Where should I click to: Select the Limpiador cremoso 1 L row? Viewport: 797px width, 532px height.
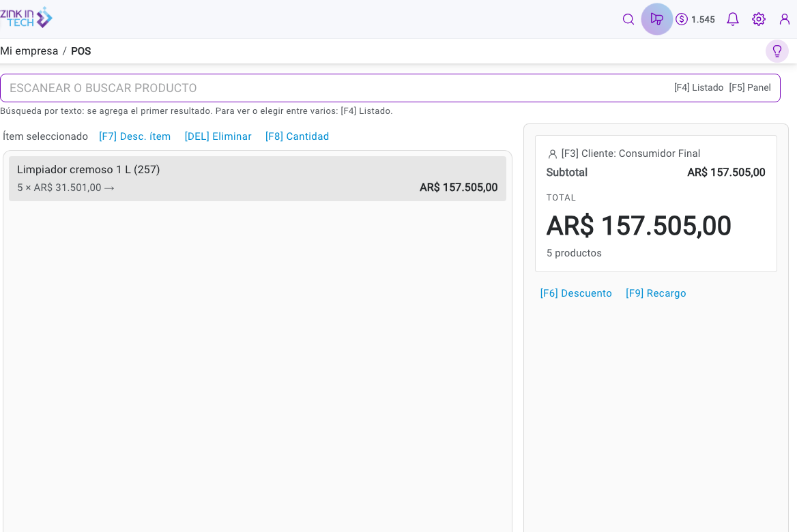point(257,178)
